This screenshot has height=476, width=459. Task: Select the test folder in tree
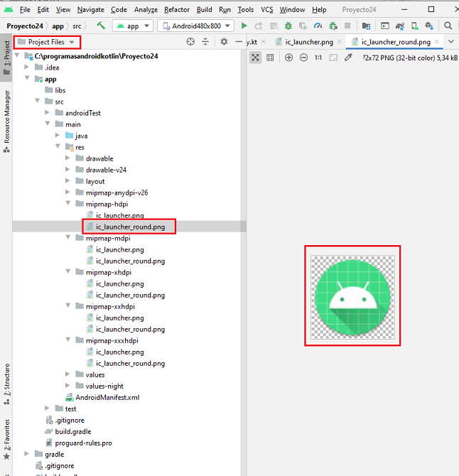pyautogui.click(x=70, y=409)
